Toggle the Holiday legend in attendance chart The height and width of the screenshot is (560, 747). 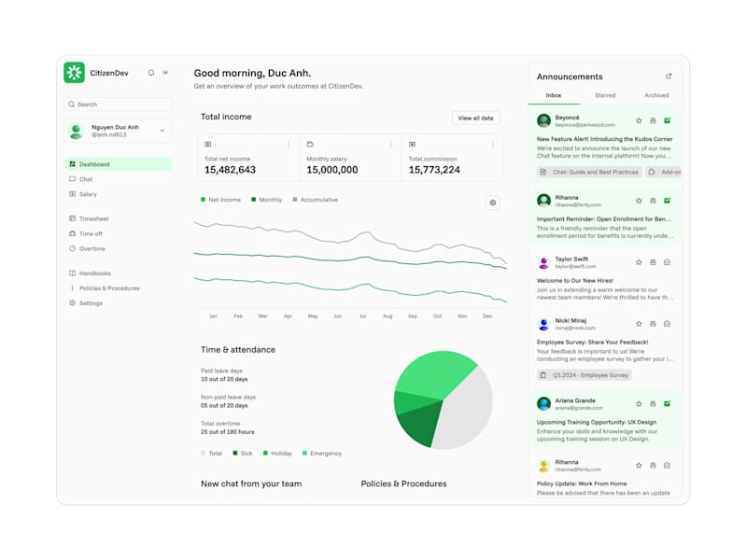point(277,454)
